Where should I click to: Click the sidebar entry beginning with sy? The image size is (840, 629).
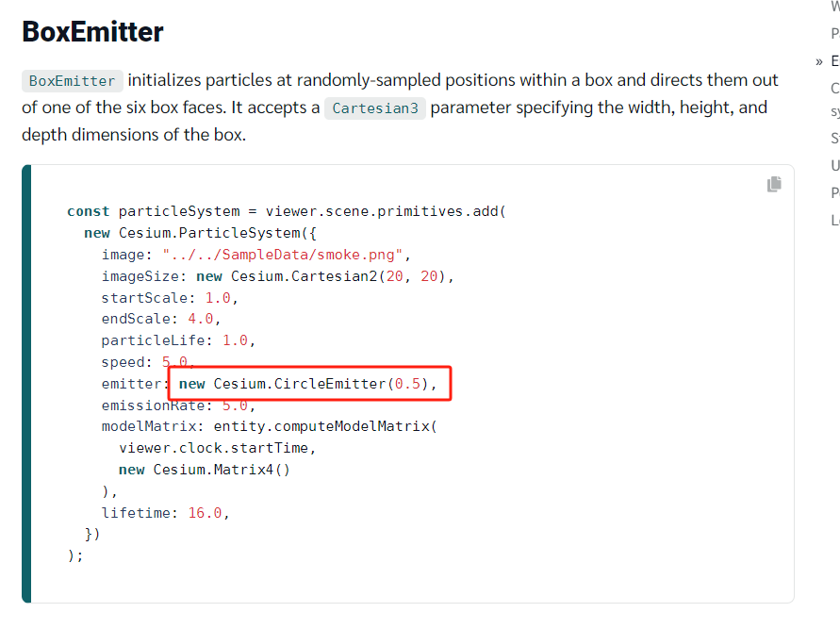tap(833, 110)
